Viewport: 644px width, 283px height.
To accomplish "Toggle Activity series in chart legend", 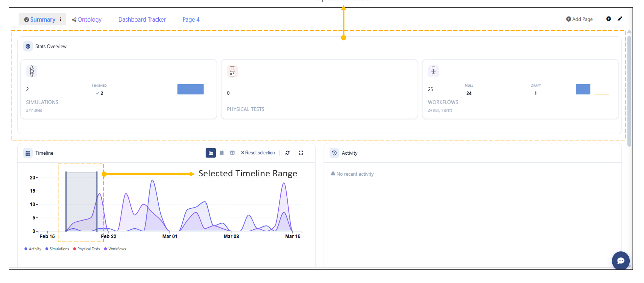I will coord(33,249).
